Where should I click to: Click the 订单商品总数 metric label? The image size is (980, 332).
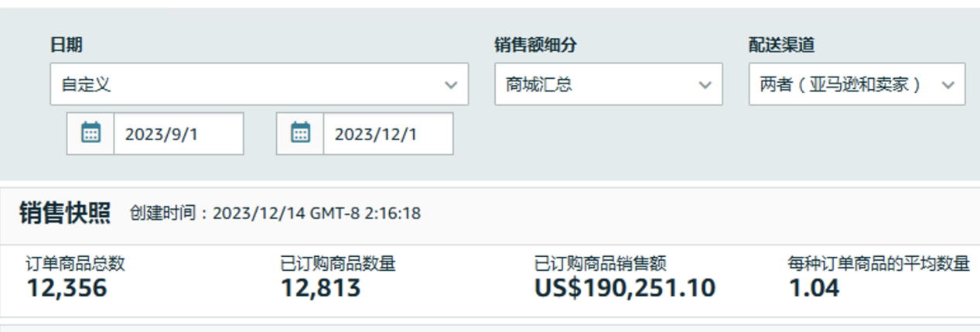pos(76,264)
